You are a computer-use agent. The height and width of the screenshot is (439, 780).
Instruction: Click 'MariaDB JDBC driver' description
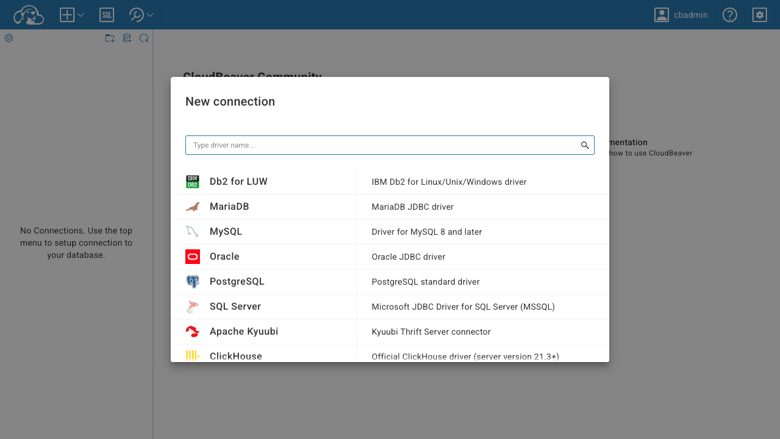pos(412,207)
